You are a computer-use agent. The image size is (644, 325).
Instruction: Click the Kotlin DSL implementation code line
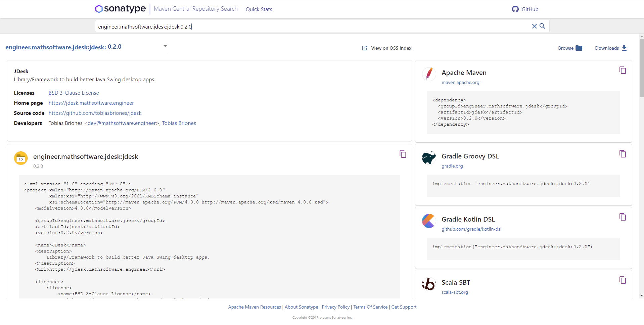coord(512,247)
